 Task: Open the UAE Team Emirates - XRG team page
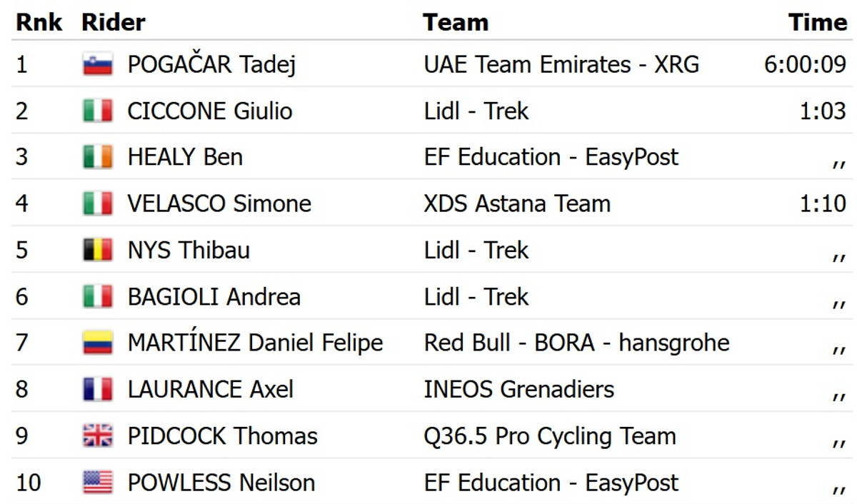click(x=561, y=65)
